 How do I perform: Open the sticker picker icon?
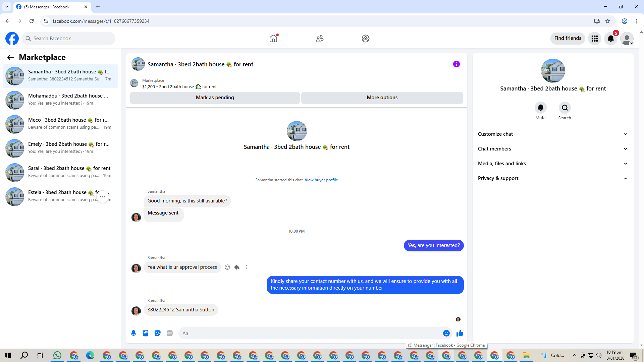(x=158, y=333)
